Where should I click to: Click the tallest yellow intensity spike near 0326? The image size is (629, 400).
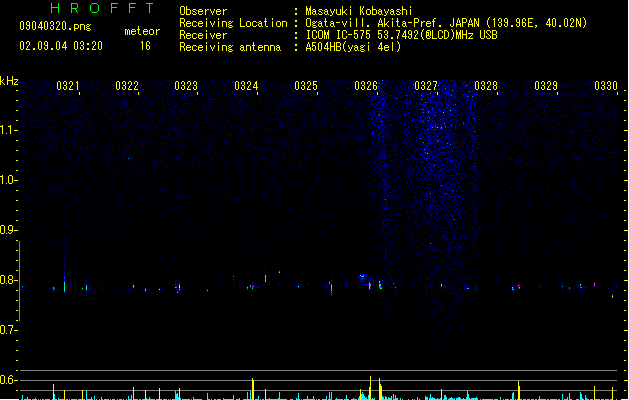click(x=370, y=388)
